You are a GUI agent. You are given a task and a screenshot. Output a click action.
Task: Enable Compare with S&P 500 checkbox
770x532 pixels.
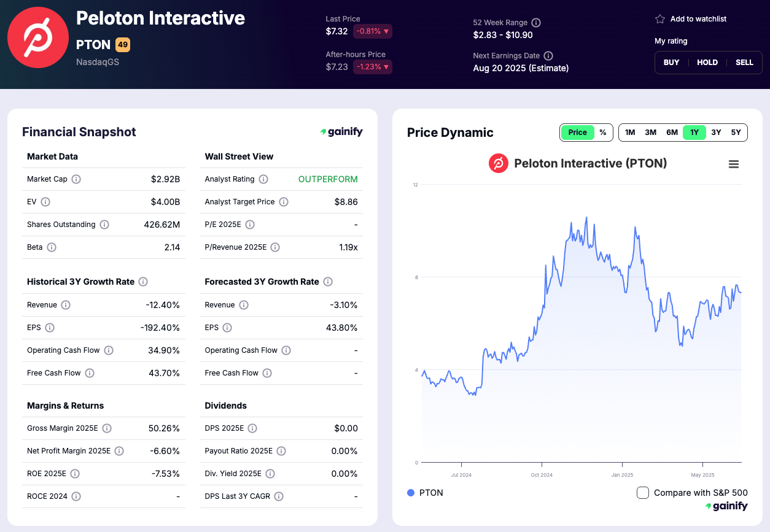(643, 493)
